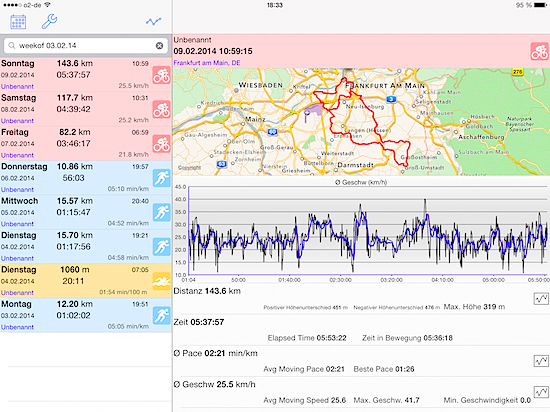
Task: Clear the weekof 03.02.14 search text
Action: tap(159, 46)
